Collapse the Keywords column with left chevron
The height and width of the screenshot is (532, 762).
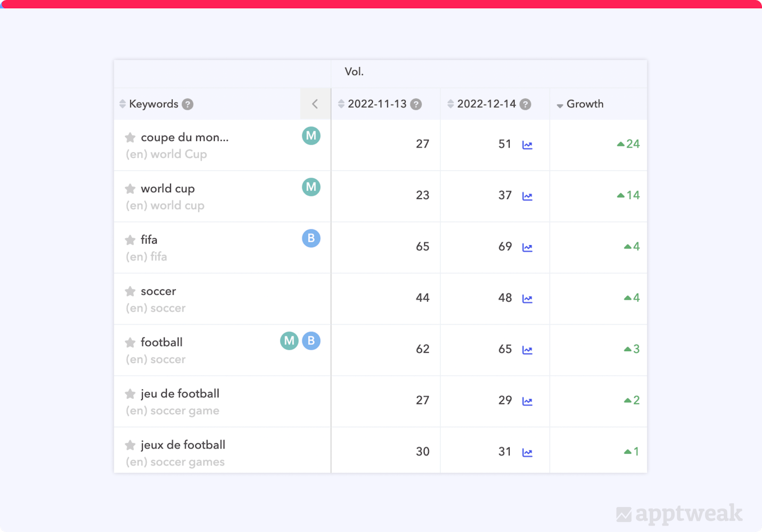click(x=315, y=104)
